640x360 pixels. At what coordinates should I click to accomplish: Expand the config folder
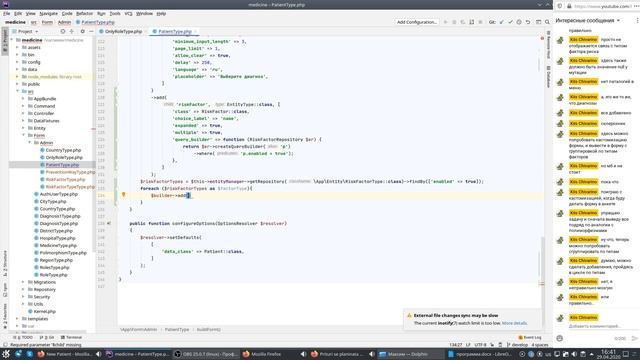coord(18,62)
